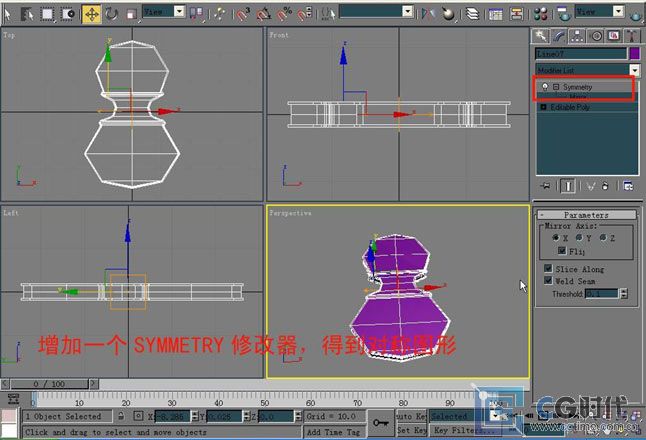Image resolution: width=646 pixels, height=440 pixels.
Task: Click Select and Manipulate icon
Action: [220, 14]
